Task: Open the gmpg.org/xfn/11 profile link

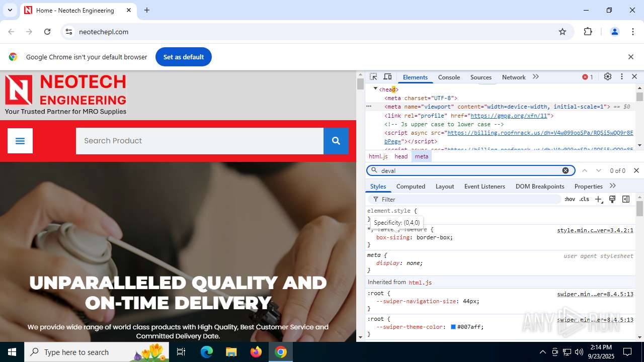Action: coord(509,116)
